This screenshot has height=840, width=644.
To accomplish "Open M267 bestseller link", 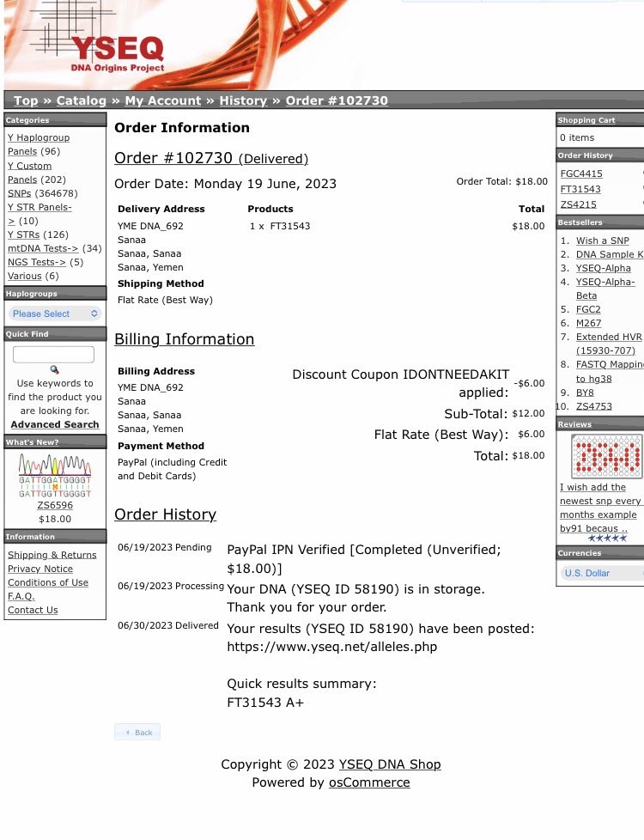I will (x=588, y=323).
